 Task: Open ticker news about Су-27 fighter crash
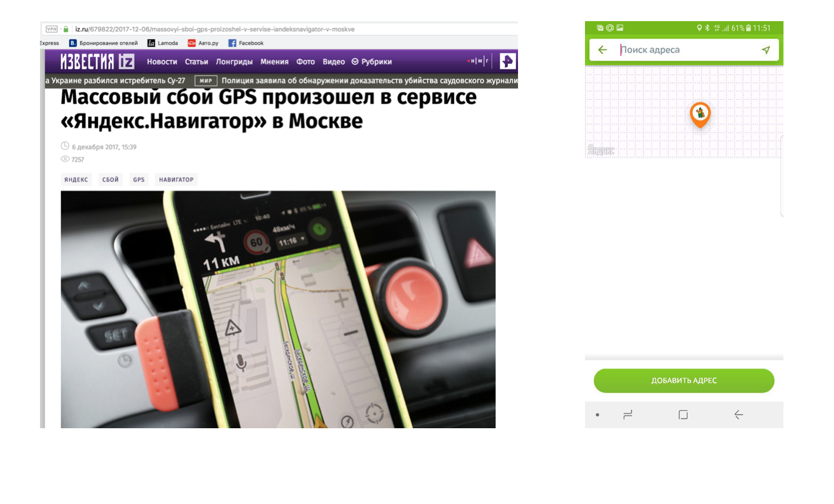(115, 80)
